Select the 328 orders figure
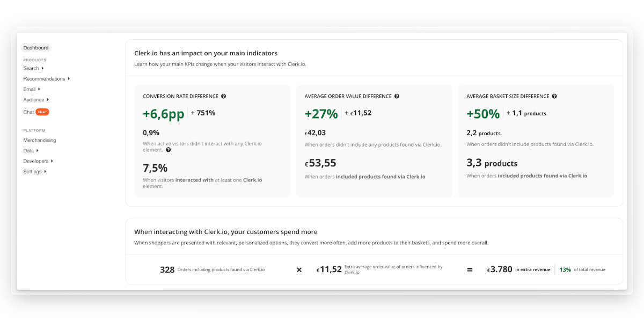Image resolution: width=644 pixels, height=322 pixels. click(167, 269)
